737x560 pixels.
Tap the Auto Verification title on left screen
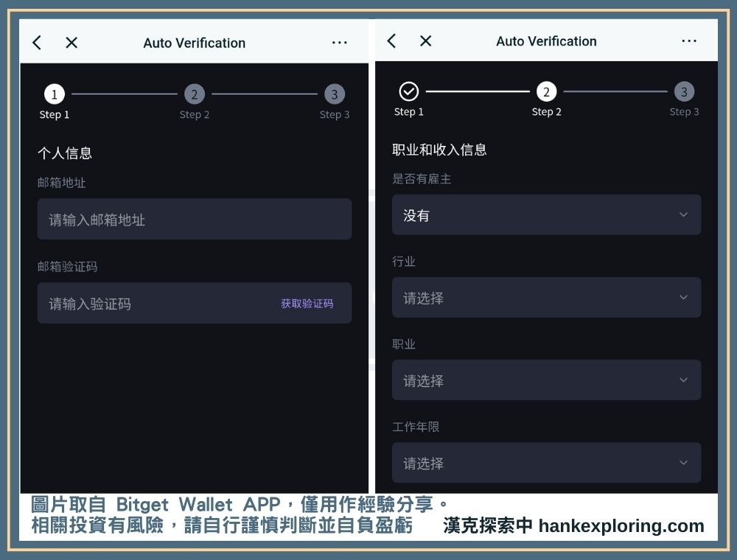[x=194, y=43]
